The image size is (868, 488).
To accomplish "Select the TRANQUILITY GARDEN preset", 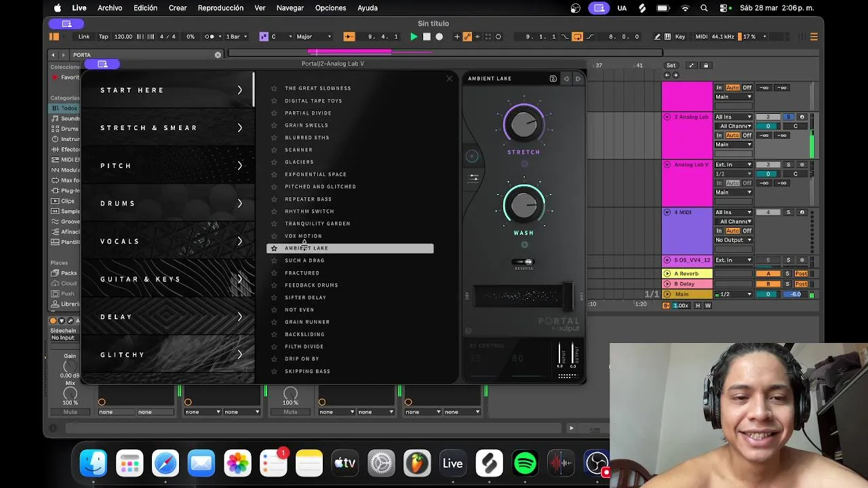I will pyautogui.click(x=317, y=224).
